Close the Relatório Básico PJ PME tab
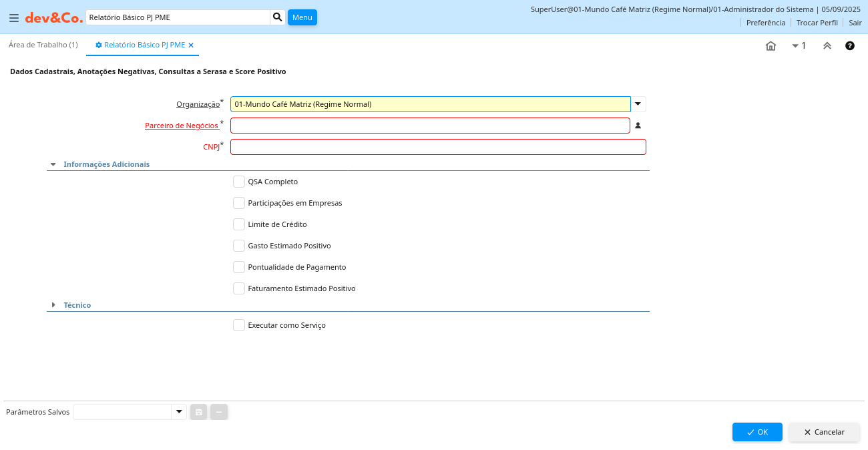Viewport: 868px width, 450px height. coord(191,45)
